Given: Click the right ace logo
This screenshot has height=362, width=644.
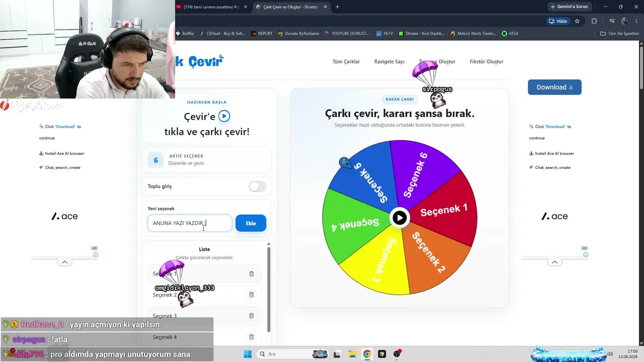Looking at the screenshot, I should pyautogui.click(x=554, y=216).
